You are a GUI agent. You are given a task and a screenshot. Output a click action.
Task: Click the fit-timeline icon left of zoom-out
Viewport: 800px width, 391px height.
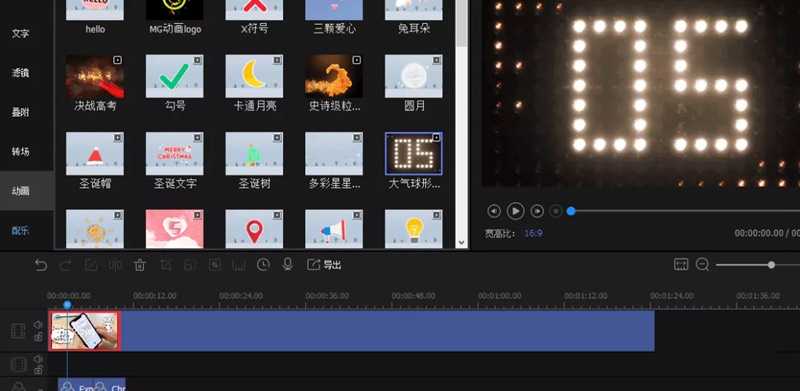tap(681, 264)
